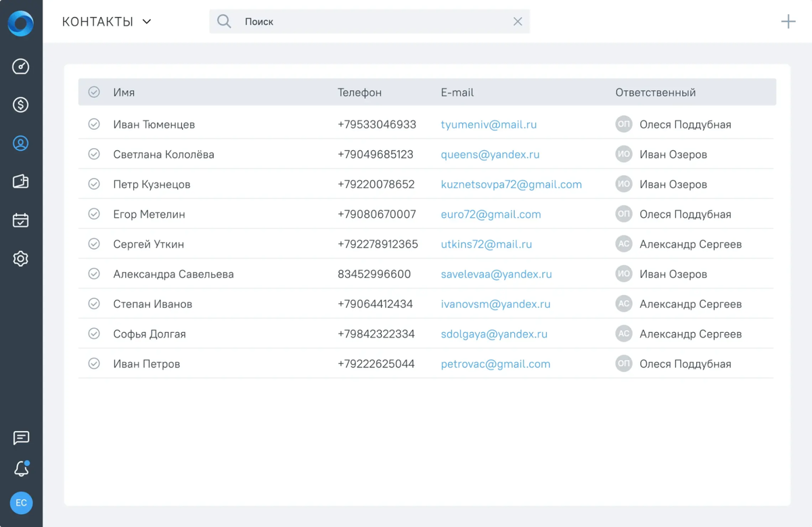The height and width of the screenshot is (527, 812).
Task: Open contact Егор Метелин name
Action: pyautogui.click(x=149, y=214)
